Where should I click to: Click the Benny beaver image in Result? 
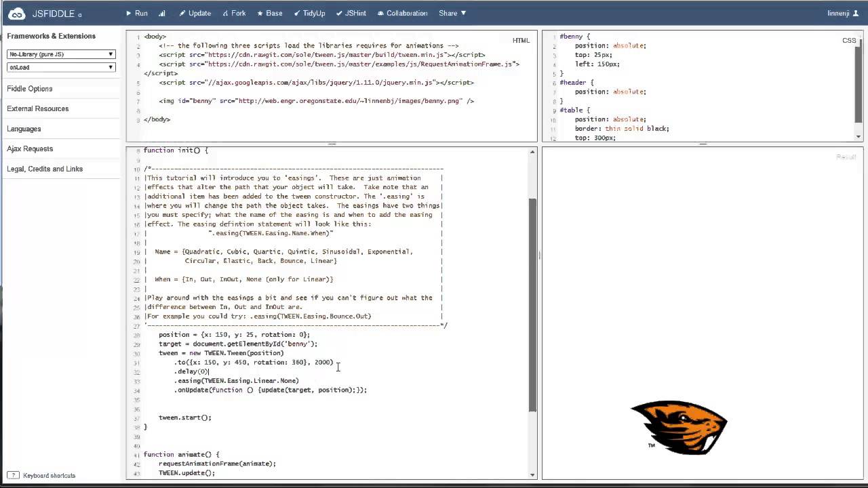point(678,427)
